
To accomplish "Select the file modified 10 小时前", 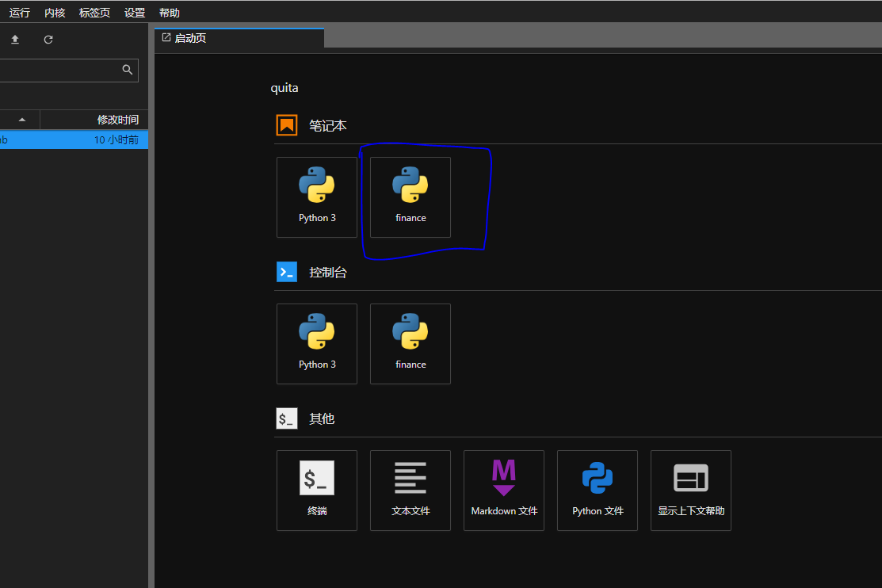I will (74, 139).
